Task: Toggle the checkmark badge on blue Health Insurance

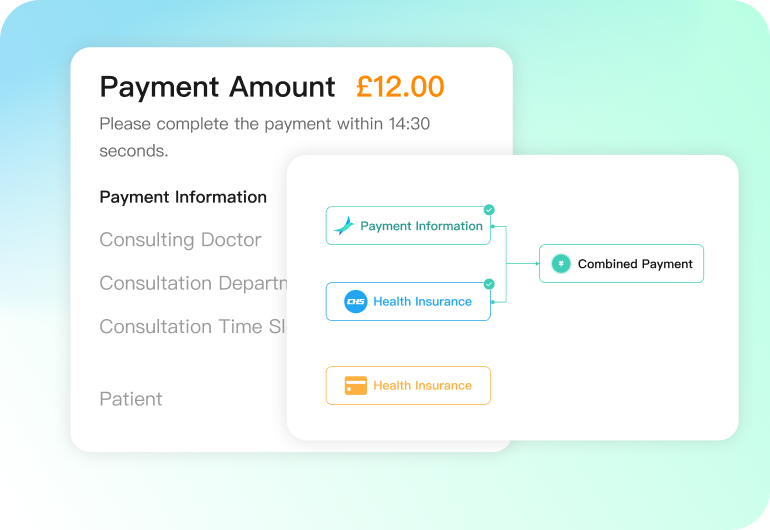Action: (489, 284)
